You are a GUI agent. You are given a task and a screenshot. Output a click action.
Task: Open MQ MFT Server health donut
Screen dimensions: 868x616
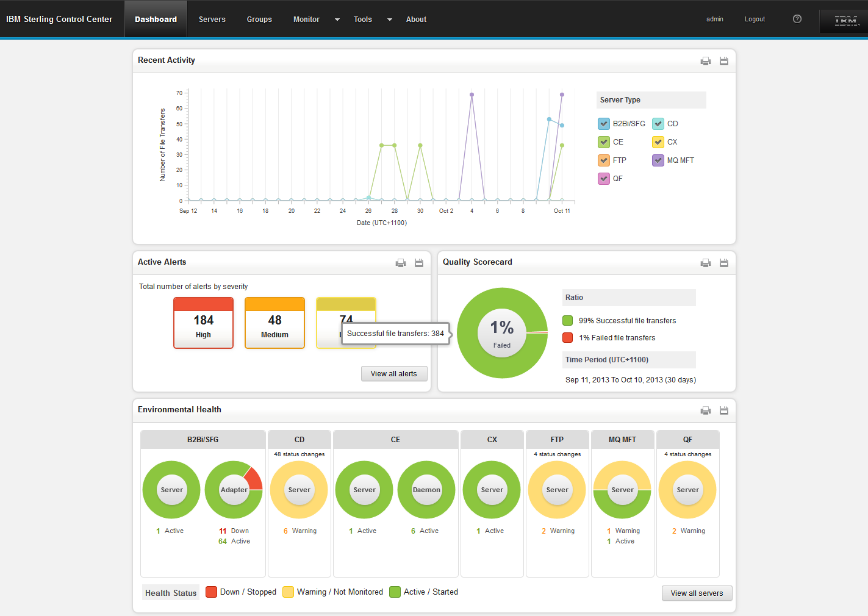[623, 490]
